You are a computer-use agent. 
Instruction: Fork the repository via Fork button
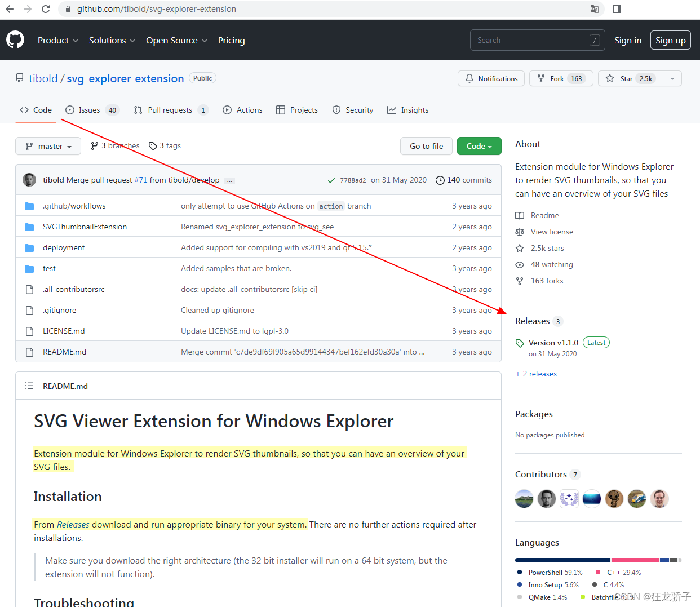pyautogui.click(x=561, y=78)
